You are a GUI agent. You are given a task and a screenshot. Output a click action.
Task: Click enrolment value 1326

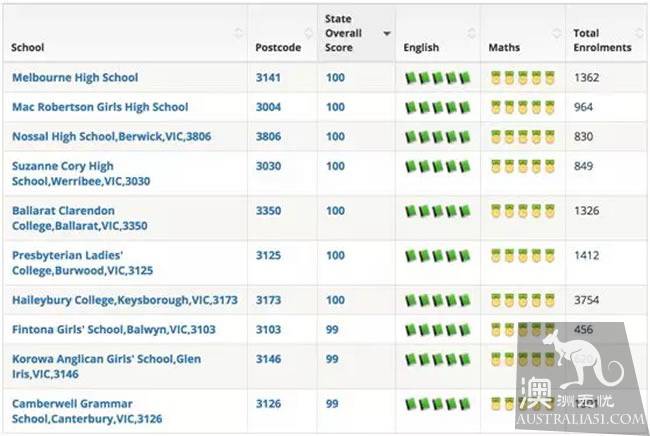pyautogui.click(x=587, y=211)
